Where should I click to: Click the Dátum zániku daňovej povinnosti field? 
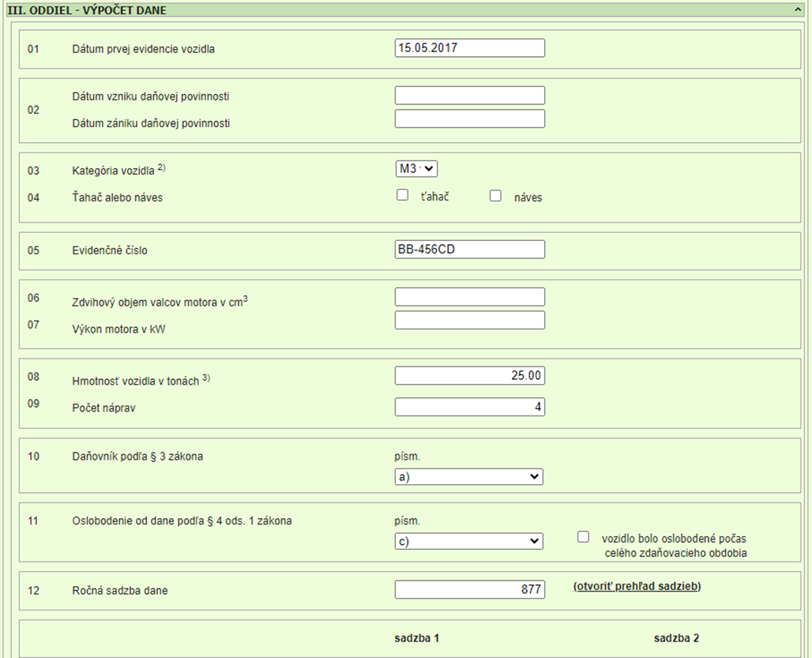[470, 118]
